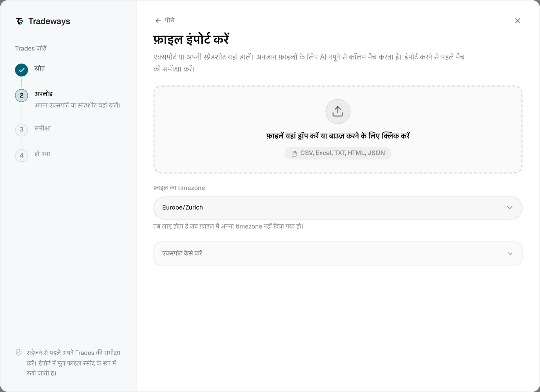
Task: Click the upload arrow icon in the drop zone
Action: tap(338, 111)
